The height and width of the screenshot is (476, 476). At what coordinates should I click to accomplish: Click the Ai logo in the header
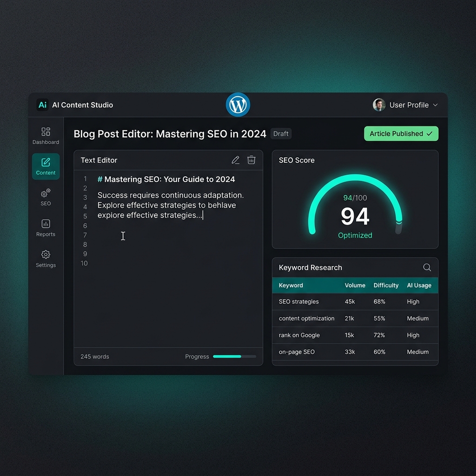[42, 105]
